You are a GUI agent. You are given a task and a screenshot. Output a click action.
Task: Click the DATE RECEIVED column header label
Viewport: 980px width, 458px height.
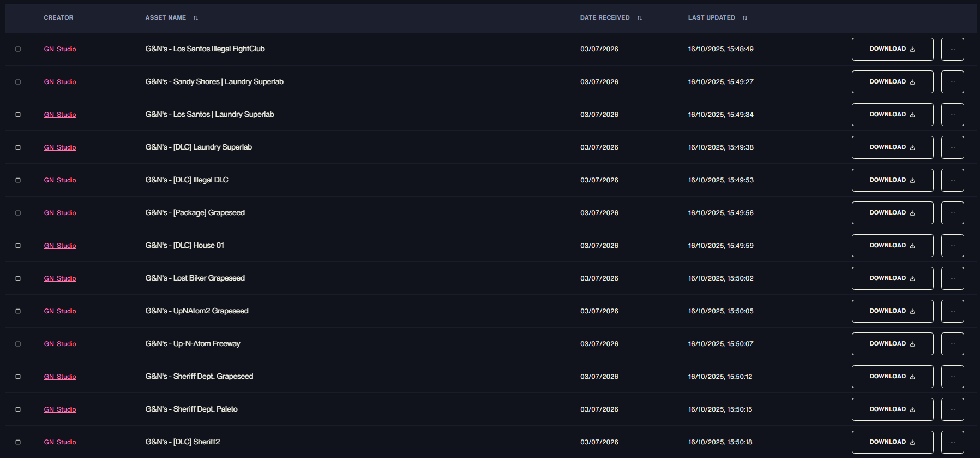605,18
